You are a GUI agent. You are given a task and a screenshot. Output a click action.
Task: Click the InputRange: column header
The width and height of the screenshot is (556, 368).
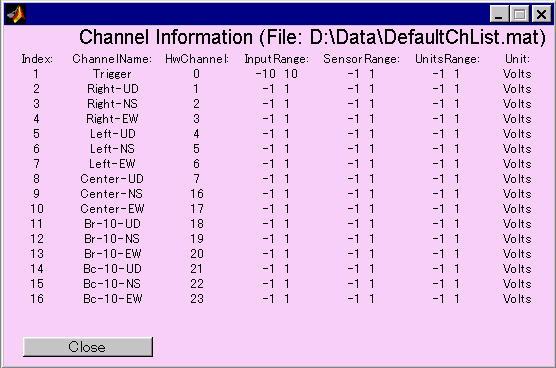click(277, 59)
